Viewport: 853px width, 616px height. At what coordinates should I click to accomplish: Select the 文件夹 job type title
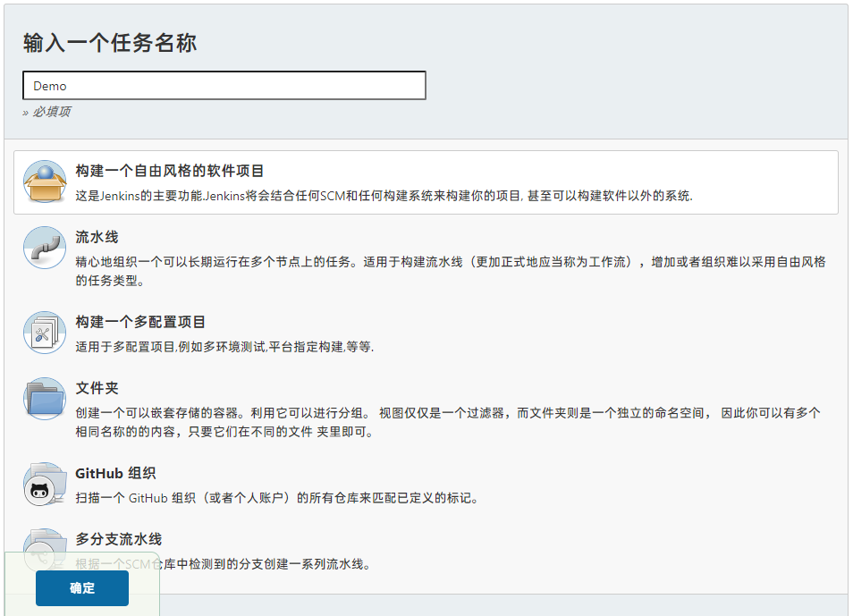pos(97,389)
